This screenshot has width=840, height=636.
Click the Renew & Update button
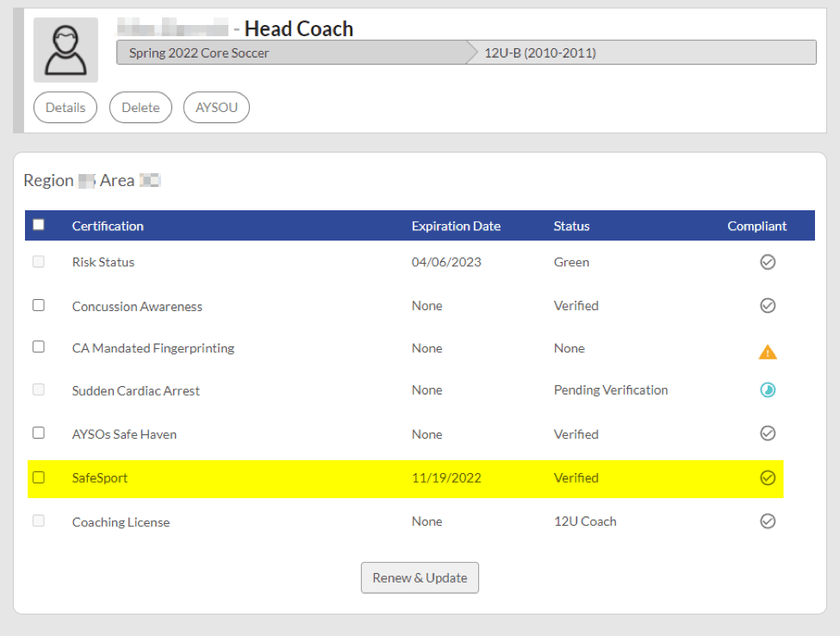coord(420,577)
